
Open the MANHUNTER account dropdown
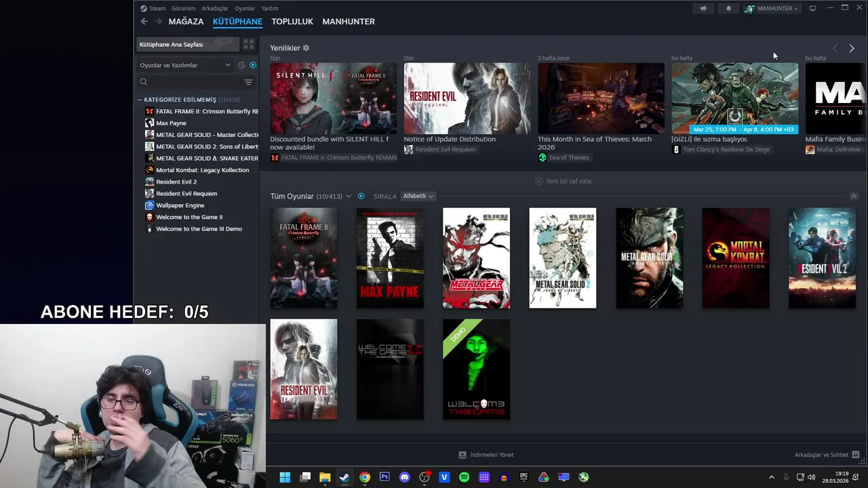772,8
